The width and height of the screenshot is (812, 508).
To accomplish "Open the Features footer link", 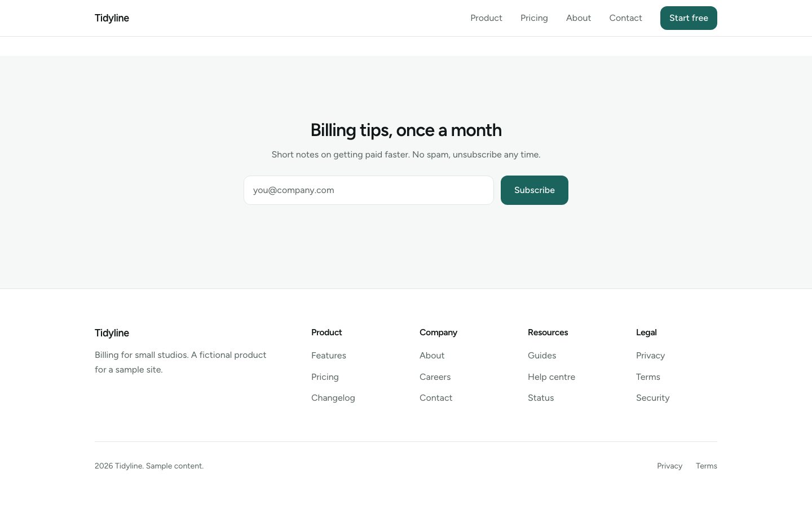I will click(329, 356).
